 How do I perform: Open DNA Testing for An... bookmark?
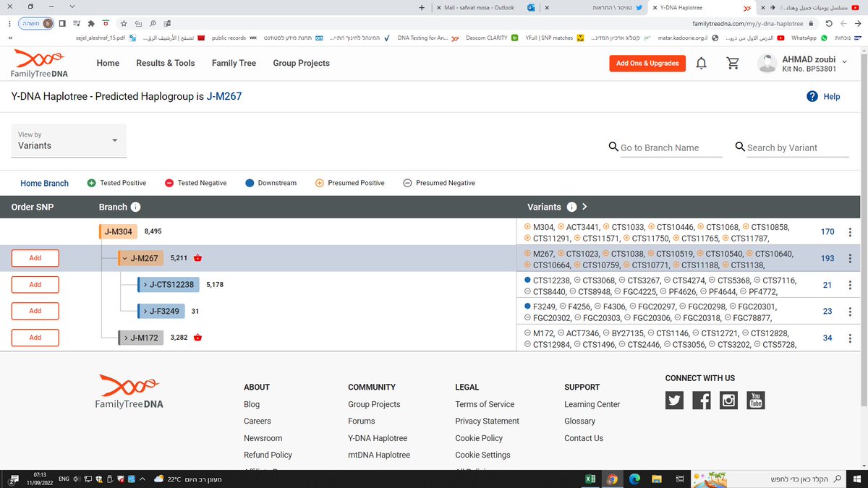click(x=427, y=38)
